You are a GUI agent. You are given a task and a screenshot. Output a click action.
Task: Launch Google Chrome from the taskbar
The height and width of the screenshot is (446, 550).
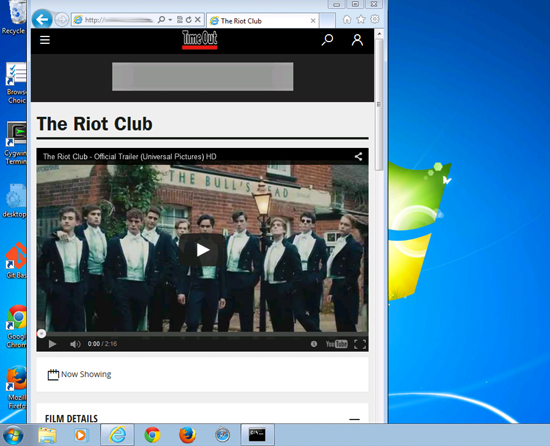152,435
